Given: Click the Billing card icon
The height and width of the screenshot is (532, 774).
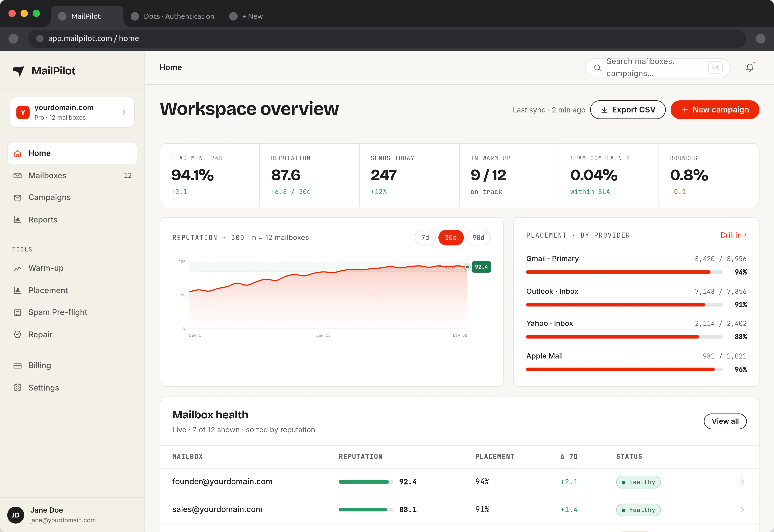Looking at the screenshot, I should click(x=17, y=366).
